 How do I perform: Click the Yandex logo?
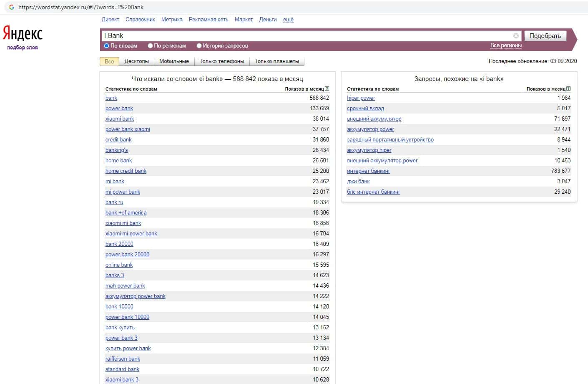click(x=23, y=33)
